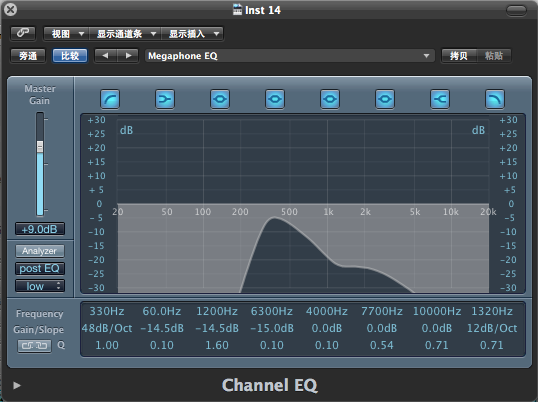Toggle the low shelf band button
The image size is (538, 402).
[x=165, y=99]
